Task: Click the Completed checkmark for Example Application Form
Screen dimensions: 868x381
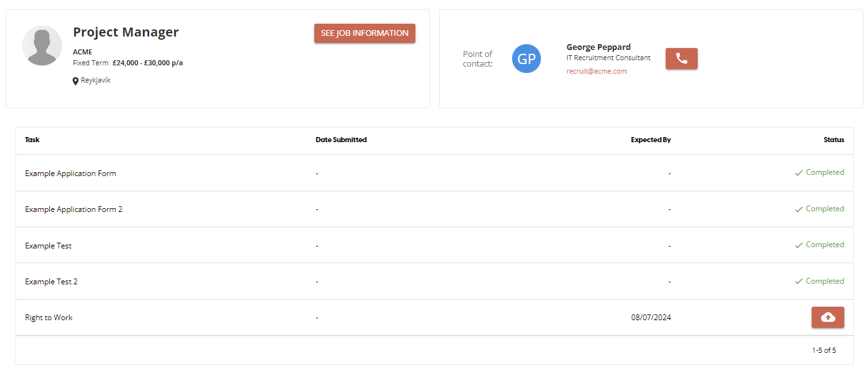Action: tap(798, 173)
